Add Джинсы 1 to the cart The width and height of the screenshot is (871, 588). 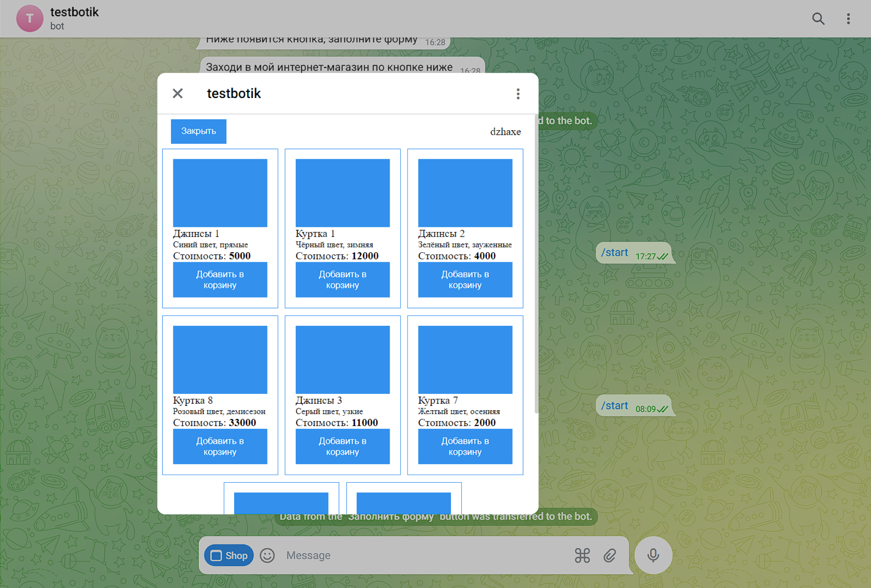220,279
